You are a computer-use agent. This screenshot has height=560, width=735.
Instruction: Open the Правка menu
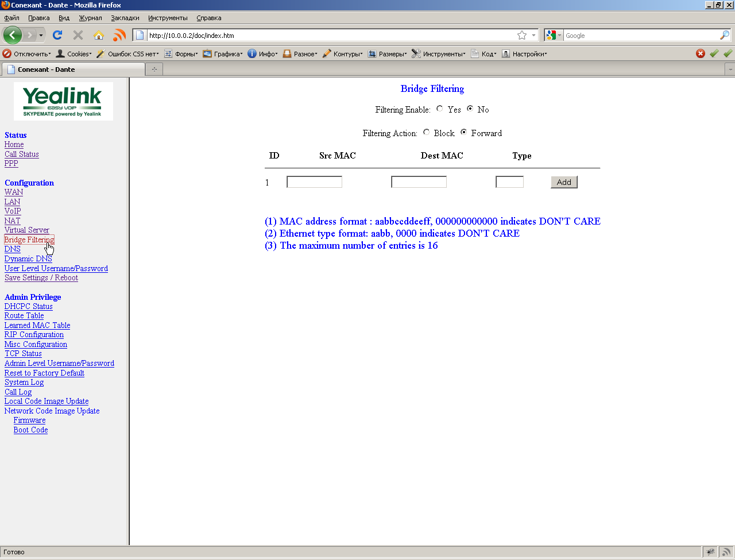pyautogui.click(x=39, y=18)
